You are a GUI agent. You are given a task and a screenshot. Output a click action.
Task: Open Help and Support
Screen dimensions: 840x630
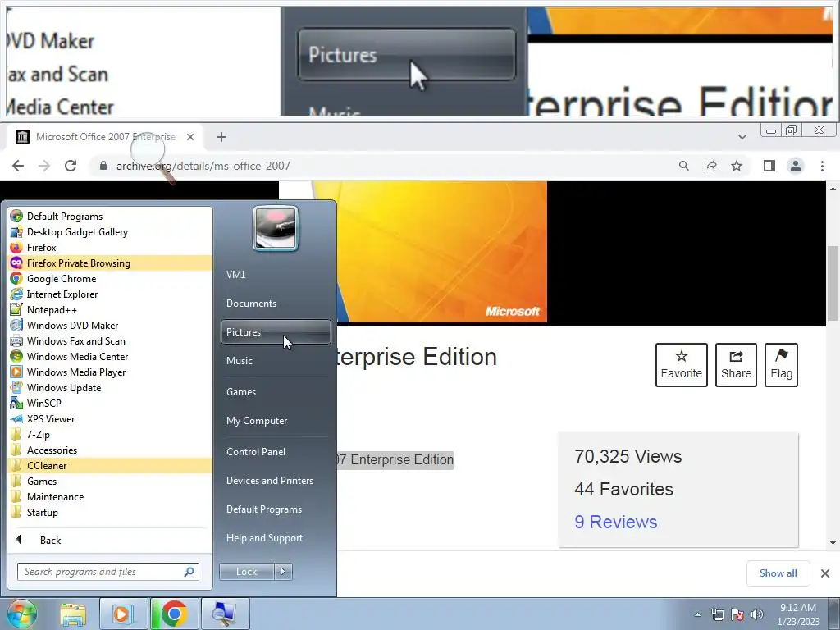coord(276,538)
